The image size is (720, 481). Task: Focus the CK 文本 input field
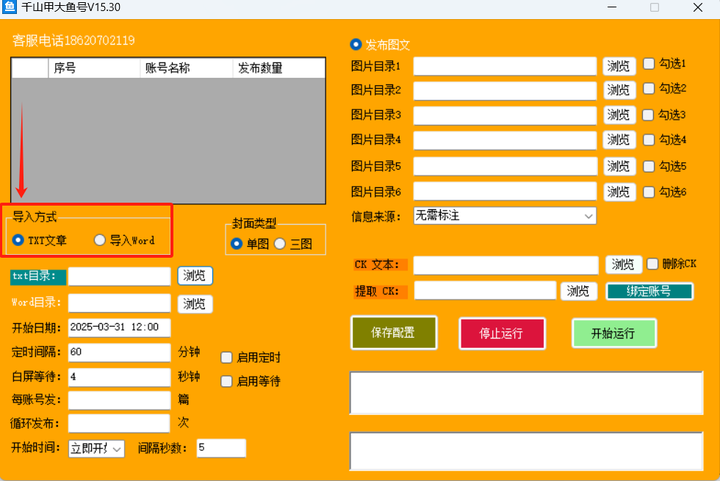506,265
